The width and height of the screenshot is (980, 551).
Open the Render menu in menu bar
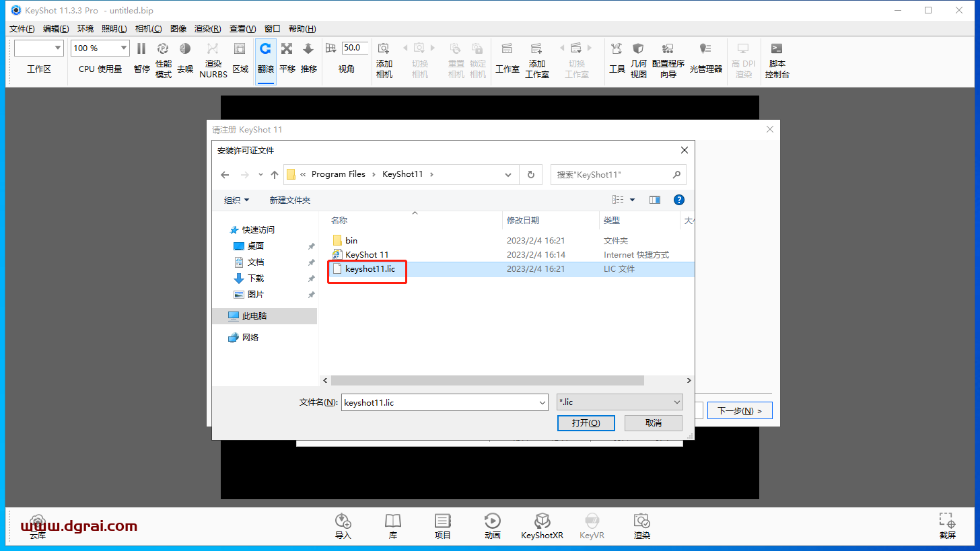(207, 29)
